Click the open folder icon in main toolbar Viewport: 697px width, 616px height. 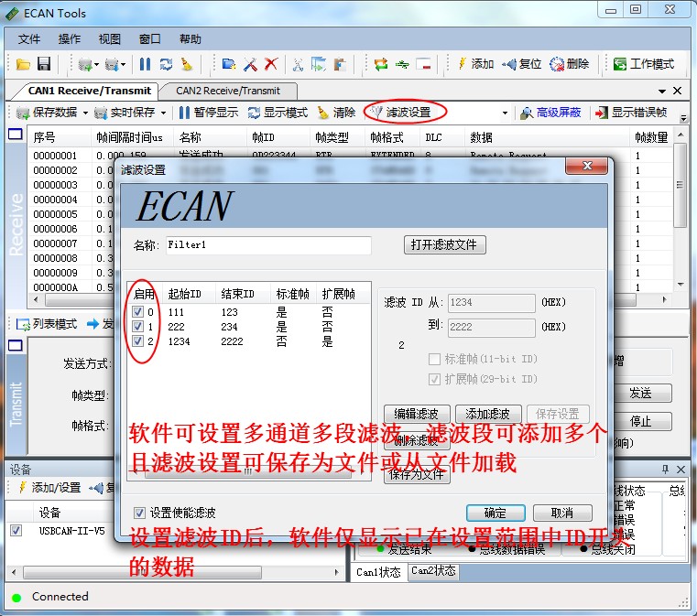coord(24,64)
